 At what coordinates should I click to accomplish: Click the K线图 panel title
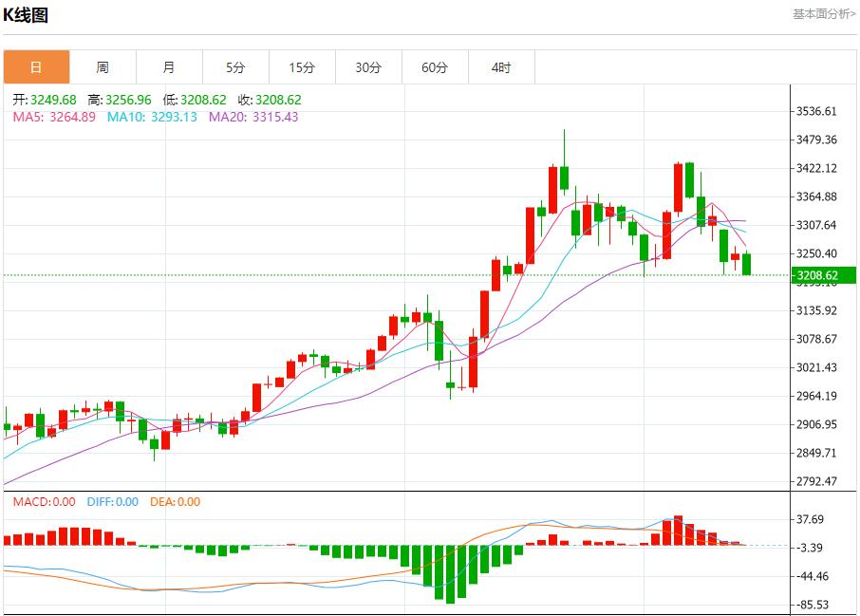pos(26,15)
